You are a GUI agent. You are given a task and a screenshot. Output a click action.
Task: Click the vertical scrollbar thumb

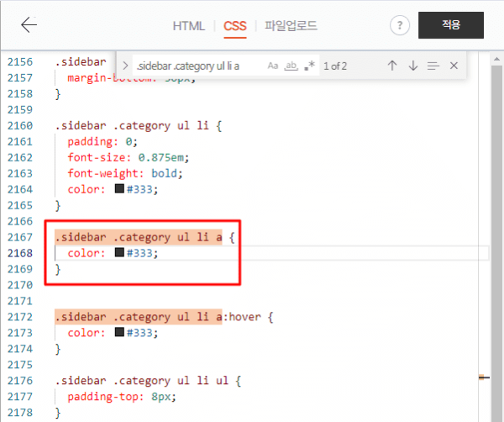(497, 243)
